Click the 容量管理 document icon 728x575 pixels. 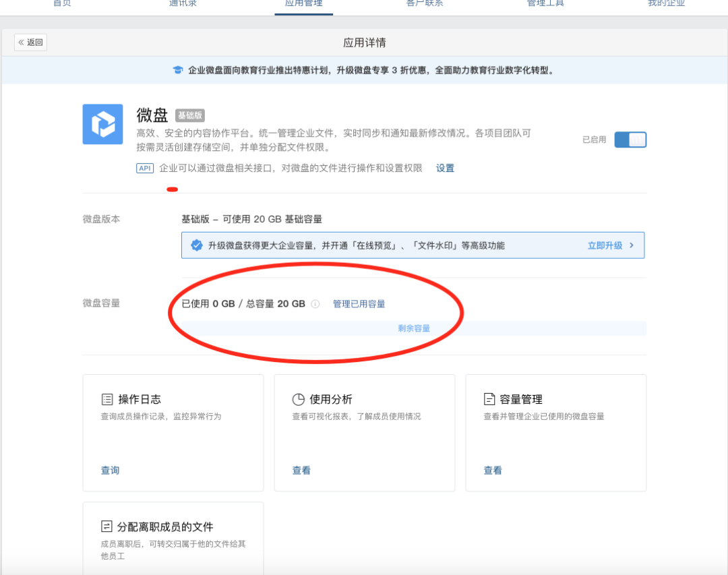pyautogui.click(x=489, y=399)
